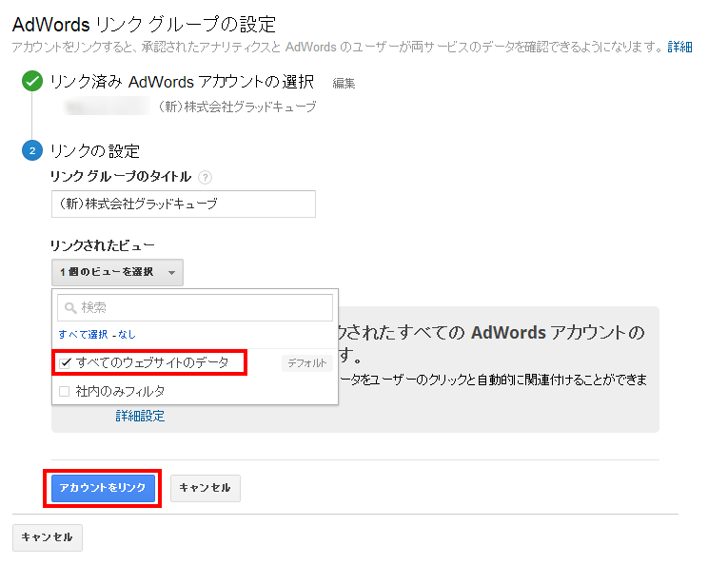Click the bottom-left キャンセル button
This screenshot has width=728, height=565.
point(48,537)
